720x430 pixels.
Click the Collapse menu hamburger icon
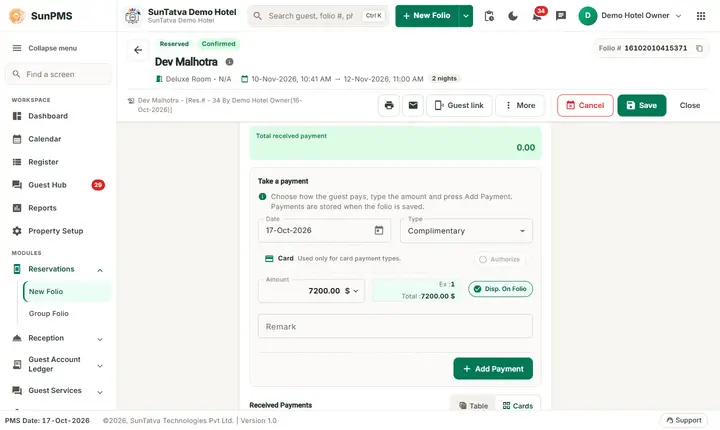click(17, 48)
